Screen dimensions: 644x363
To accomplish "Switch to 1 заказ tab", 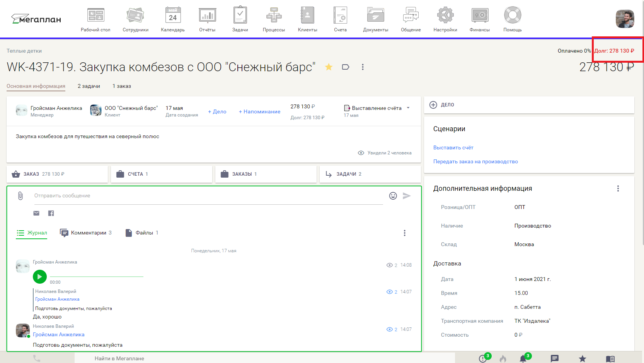I will (x=122, y=86).
